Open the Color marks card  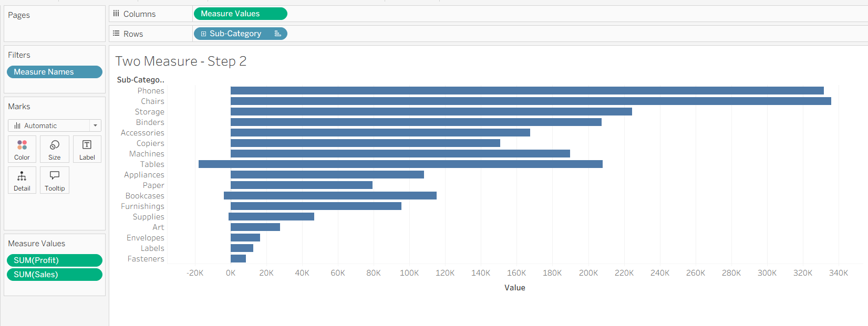coord(22,149)
